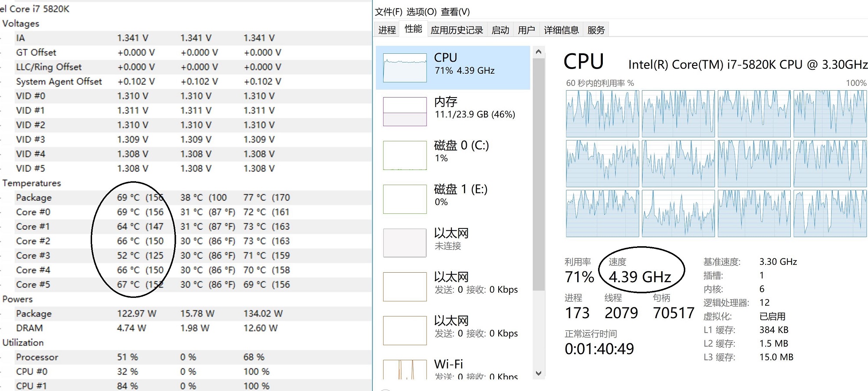This screenshot has height=391, width=868.
Task: Switch to the 进程 tab
Action: click(x=387, y=29)
